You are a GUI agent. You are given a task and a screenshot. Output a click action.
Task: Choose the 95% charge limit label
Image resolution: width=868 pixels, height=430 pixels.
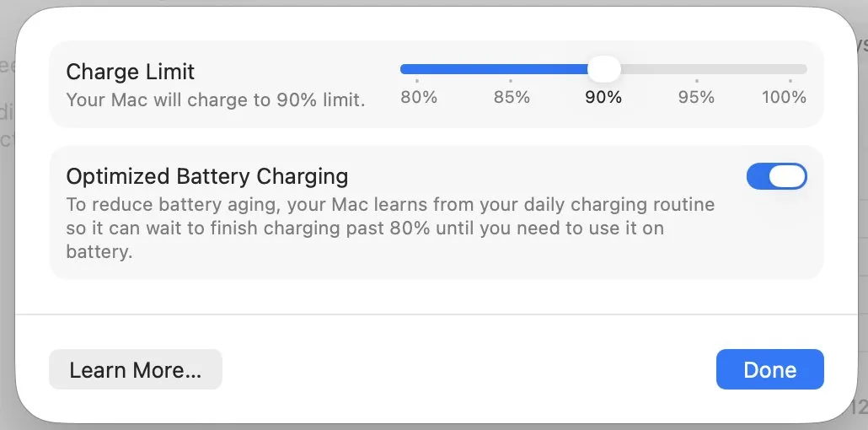click(x=696, y=97)
